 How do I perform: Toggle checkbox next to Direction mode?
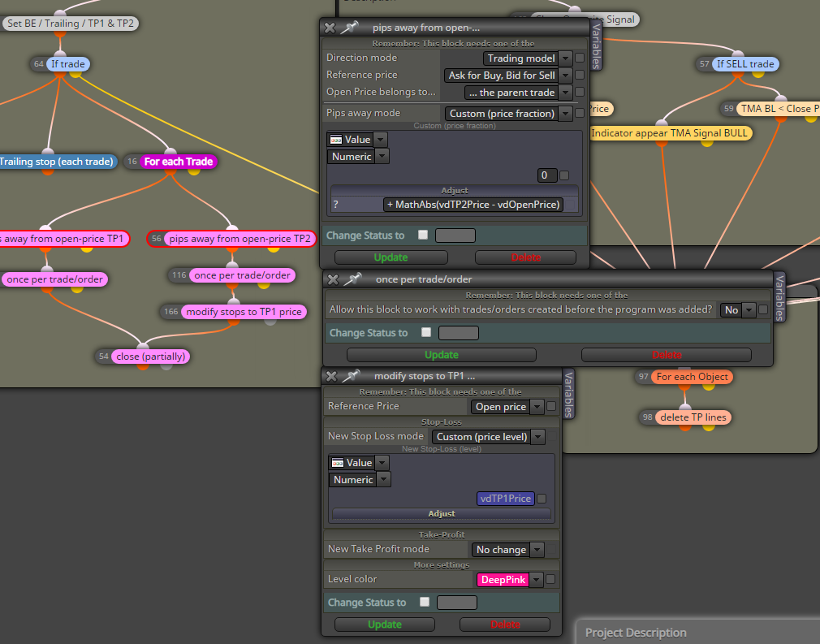[x=580, y=58]
